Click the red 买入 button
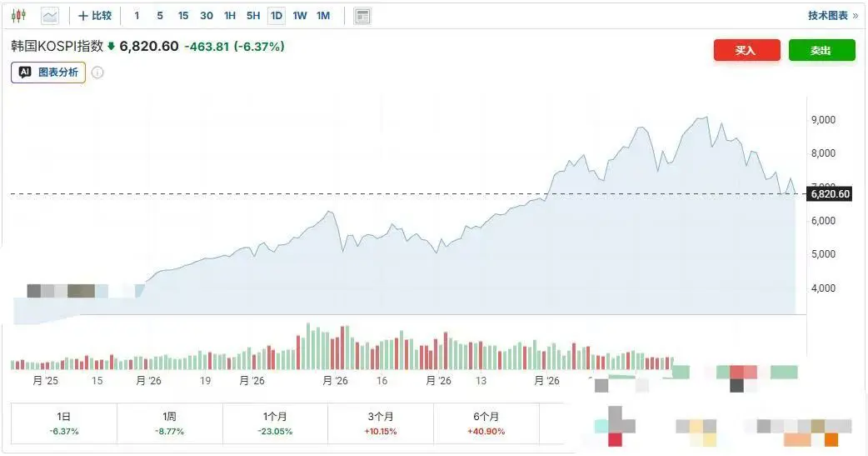 [x=746, y=50]
